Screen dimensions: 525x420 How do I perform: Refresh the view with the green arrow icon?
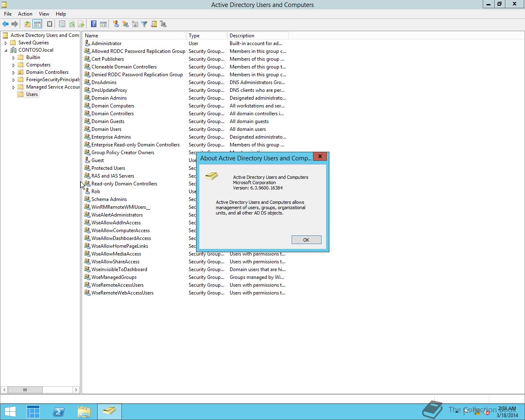tap(72, 24)
